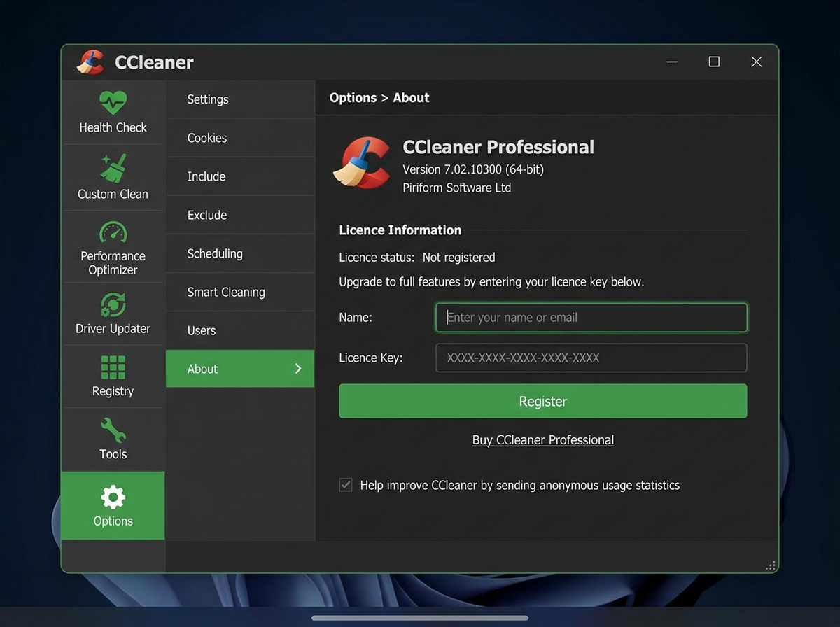
Task: Open the Scheduling options page
Action: click(x=240, y=253)
